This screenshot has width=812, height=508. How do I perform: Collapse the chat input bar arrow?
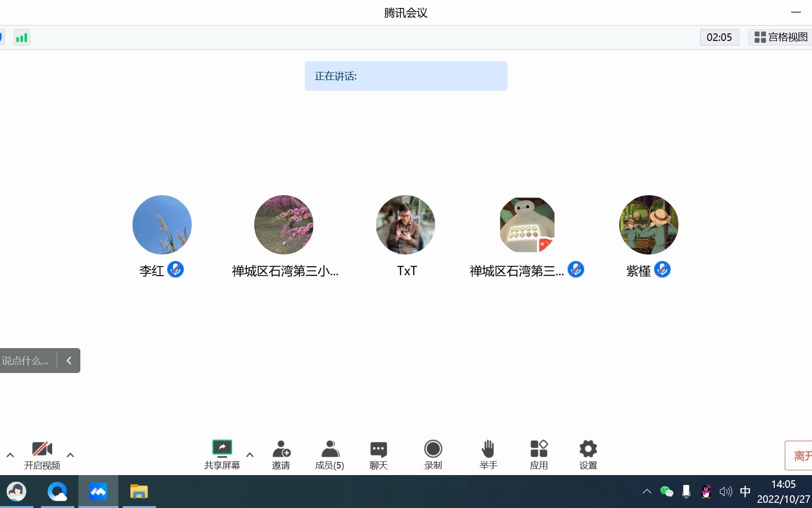point(69,361)
